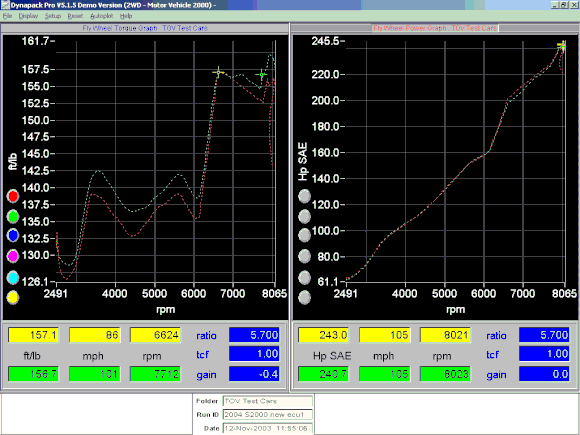Screen dimensions: 580x435
Task: Open the Autoplot menu
Action: click(101, 16)
